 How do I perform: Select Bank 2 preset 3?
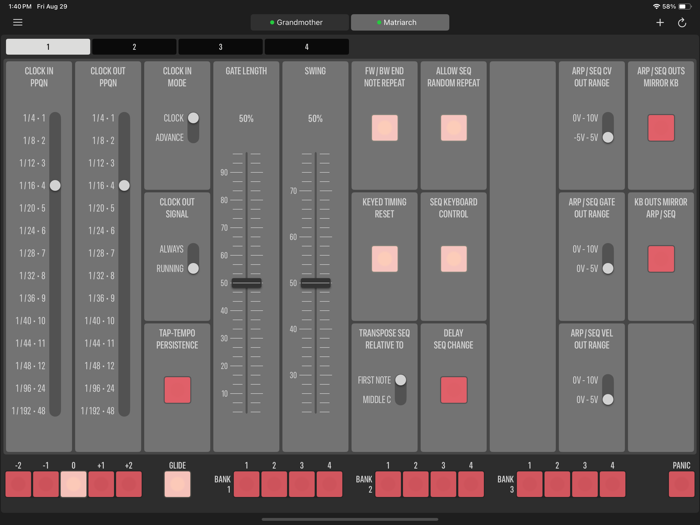coord(443,484)
